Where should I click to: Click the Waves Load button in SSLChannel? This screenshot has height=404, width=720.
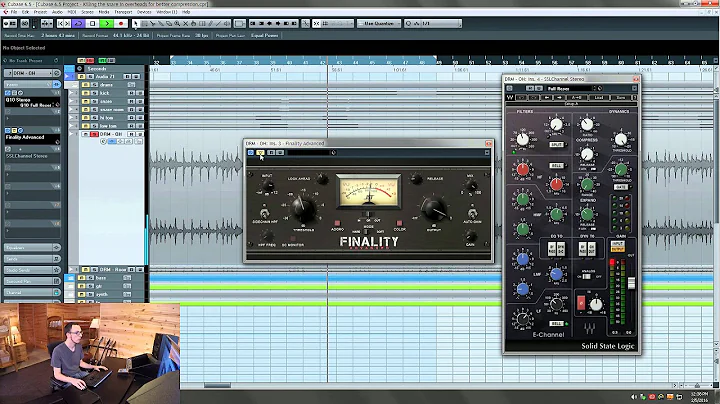tap(599, 97)
